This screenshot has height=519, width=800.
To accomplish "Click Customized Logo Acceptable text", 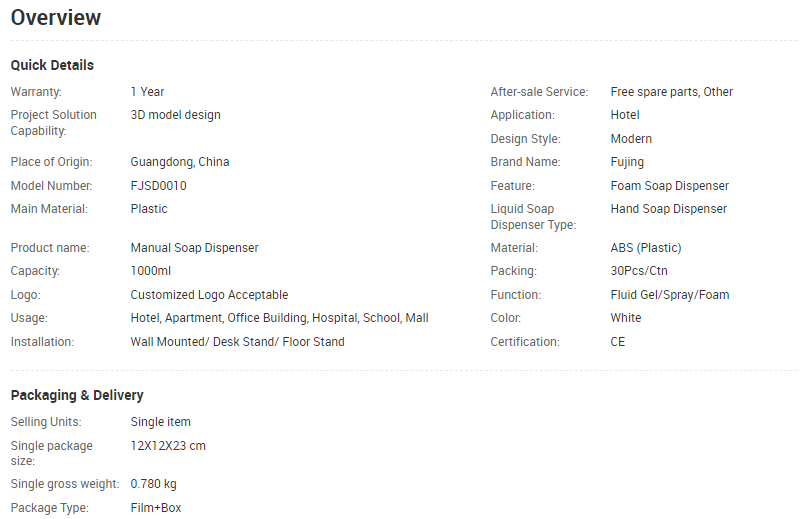I will [209, 295].
